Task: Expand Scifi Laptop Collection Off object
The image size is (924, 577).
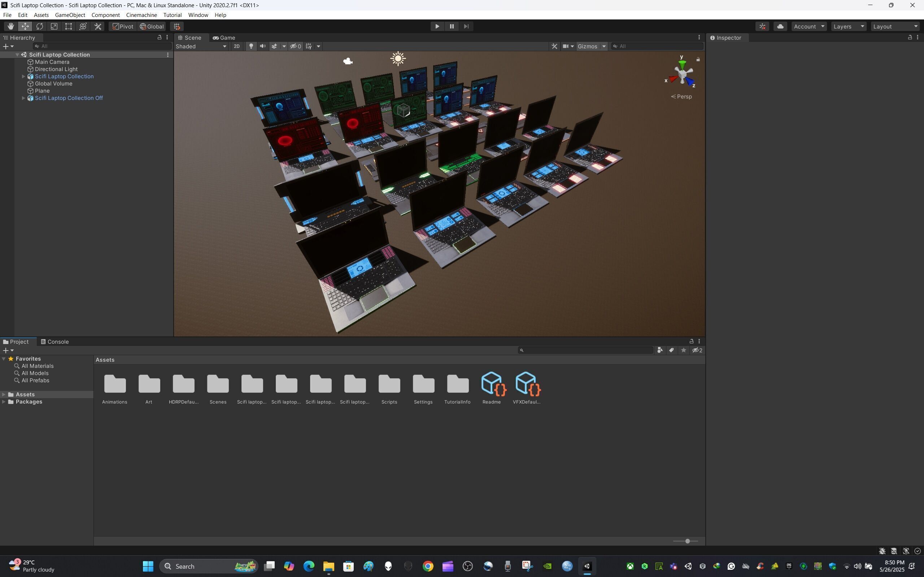Action: [23, 98]
